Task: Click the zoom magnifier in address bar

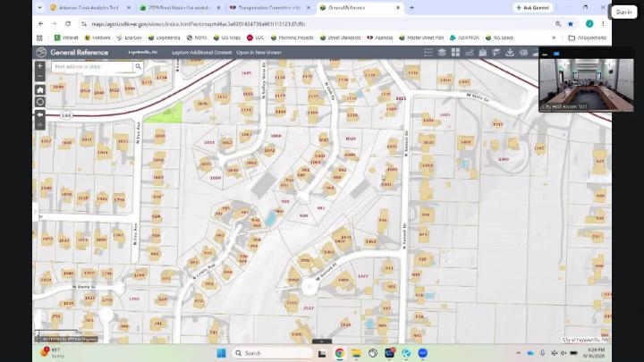Action: click(x=558, y=24)
